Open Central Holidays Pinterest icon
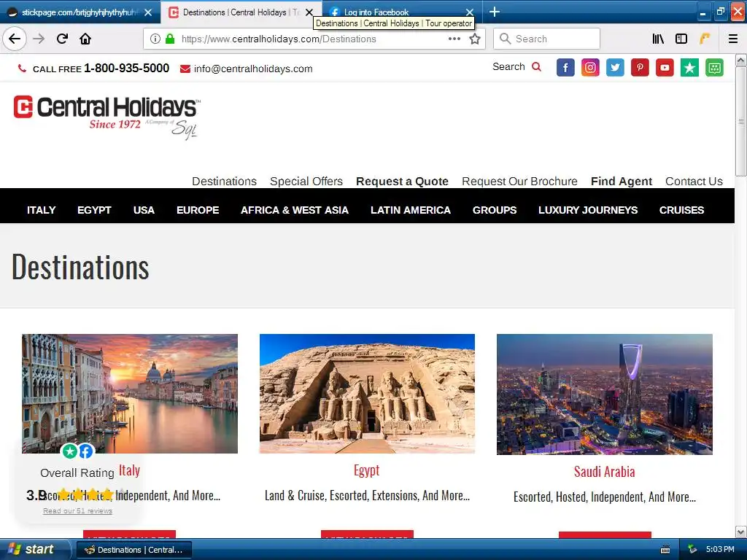 (x=640, y=68)
